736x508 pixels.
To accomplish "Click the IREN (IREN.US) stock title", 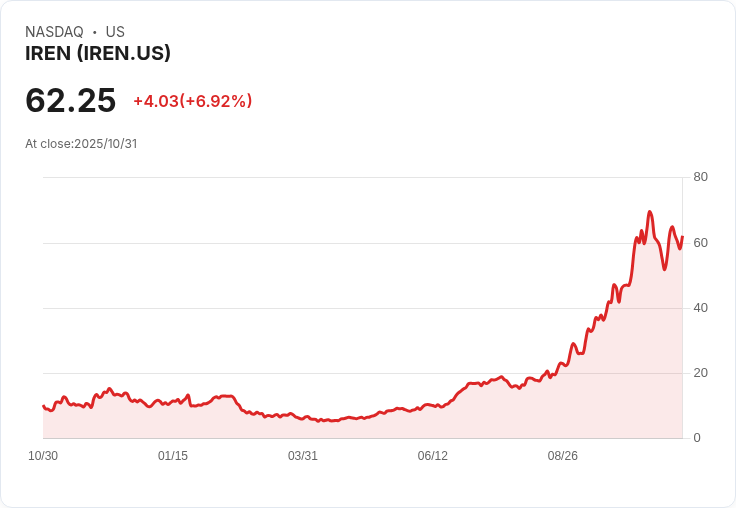I will (98, 53).
